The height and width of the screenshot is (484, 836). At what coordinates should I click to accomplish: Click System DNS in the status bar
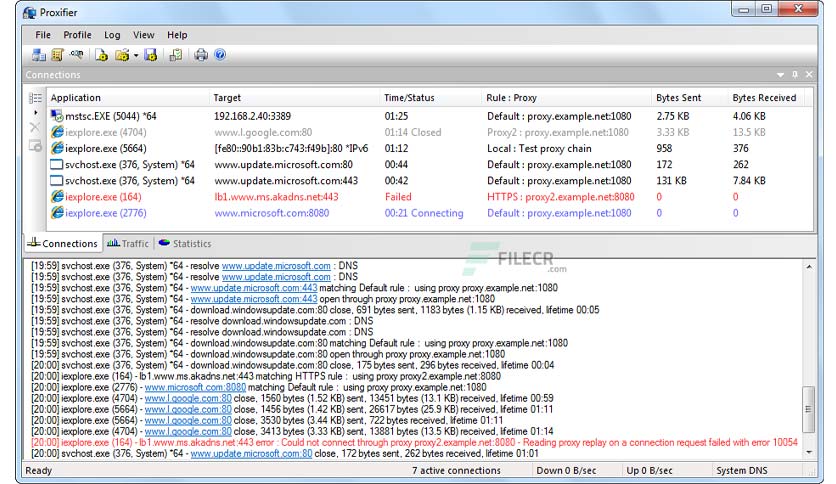742,471
